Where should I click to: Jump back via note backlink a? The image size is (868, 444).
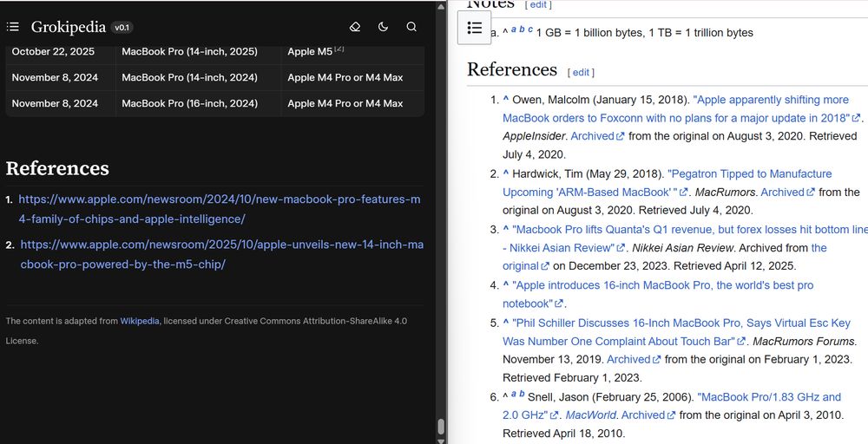click(x=514, y=29)
